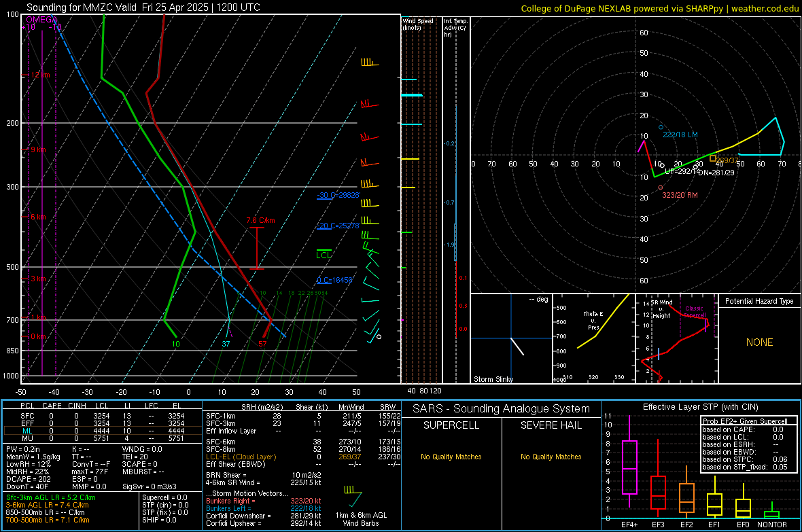
Task: Select the MU parcel row
Action: [x=103, y=438]
